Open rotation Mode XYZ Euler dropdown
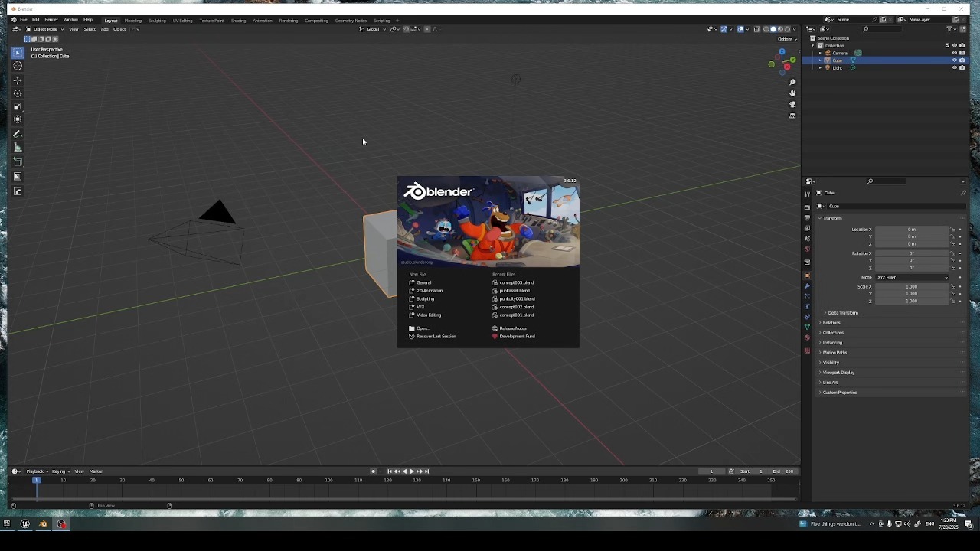Screen dimensions: 980x551 [912, 277]
